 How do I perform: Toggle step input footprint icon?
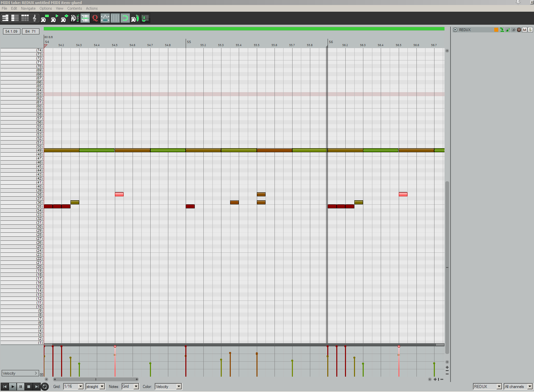(135, 18)
